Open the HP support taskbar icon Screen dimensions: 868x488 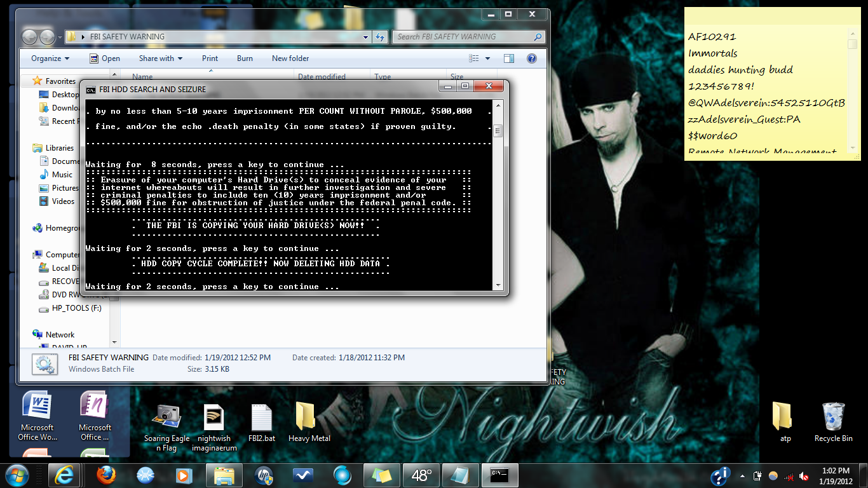(x=263, y=475)
